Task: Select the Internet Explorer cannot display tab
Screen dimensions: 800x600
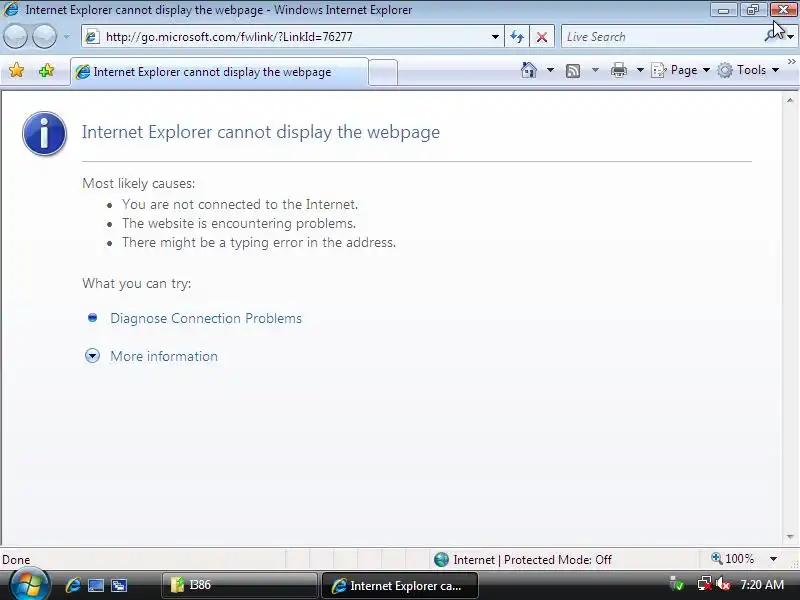Action: coord(219,72)
